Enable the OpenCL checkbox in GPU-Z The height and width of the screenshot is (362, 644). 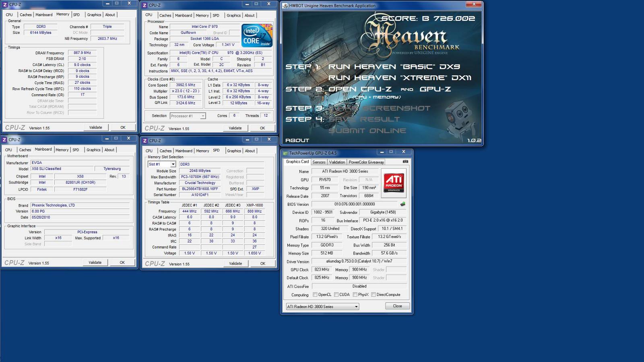pyautogui.click(x=315, y=295)
